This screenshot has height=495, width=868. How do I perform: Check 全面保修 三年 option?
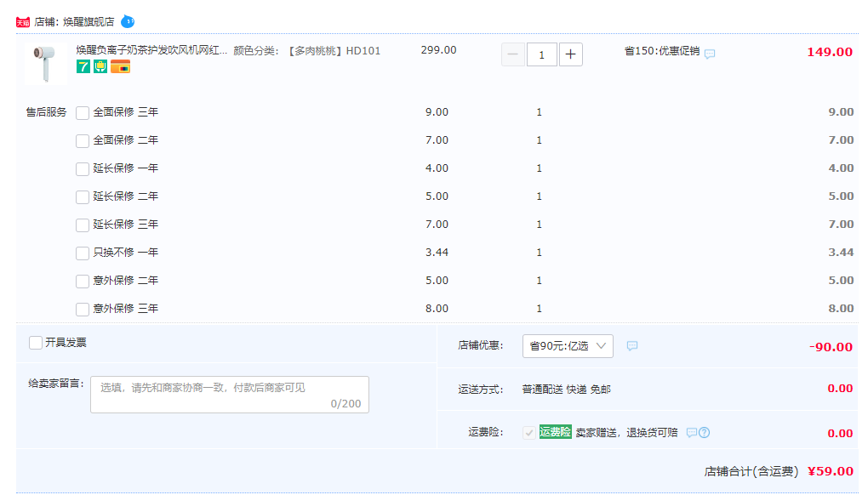tap(83, 113)
